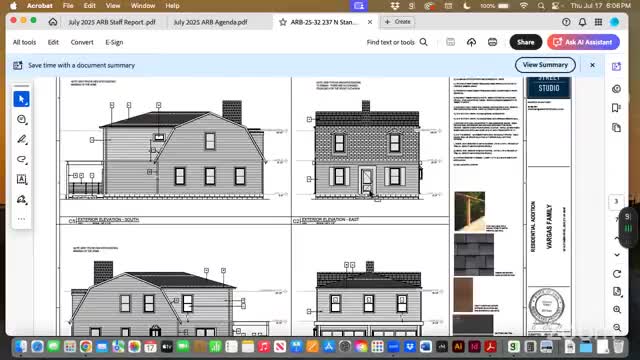Pick the highlighter pen tool

(x=21, y=139)
